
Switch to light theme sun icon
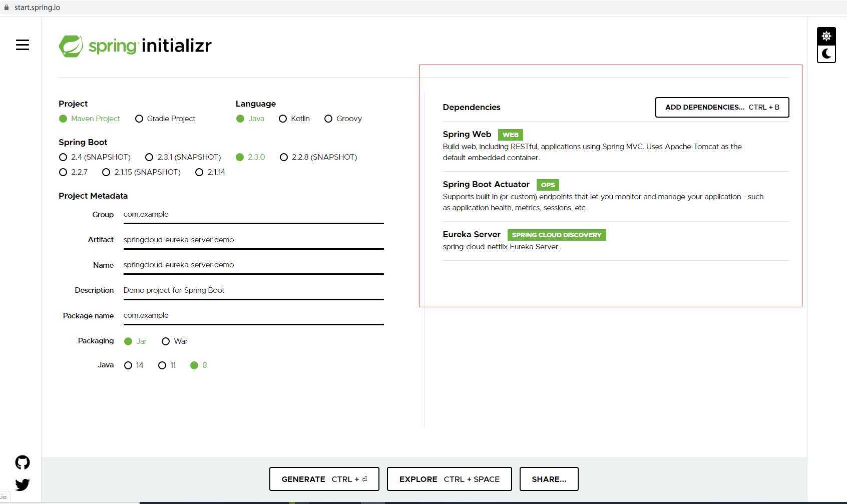[x=826, y=36]
